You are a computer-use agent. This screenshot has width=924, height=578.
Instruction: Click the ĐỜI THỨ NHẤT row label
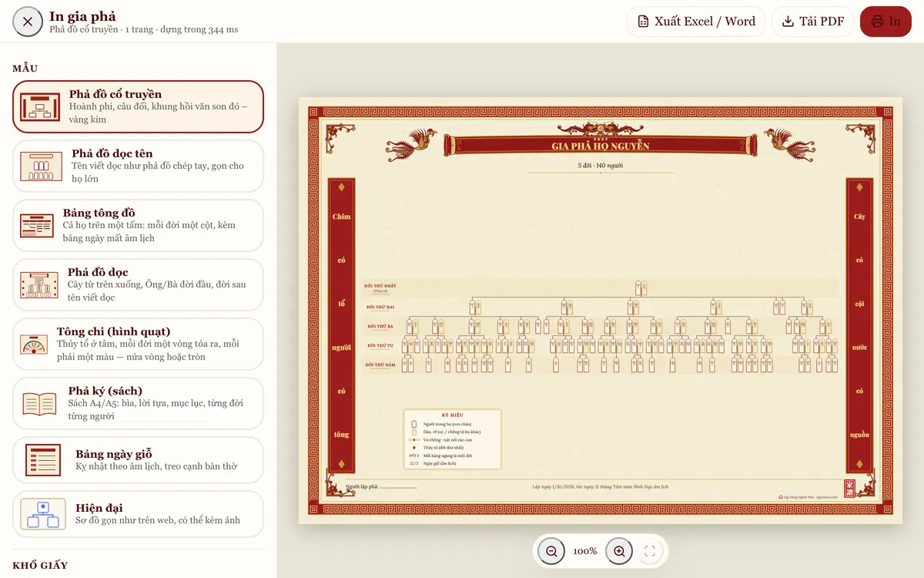coord(380,287)
